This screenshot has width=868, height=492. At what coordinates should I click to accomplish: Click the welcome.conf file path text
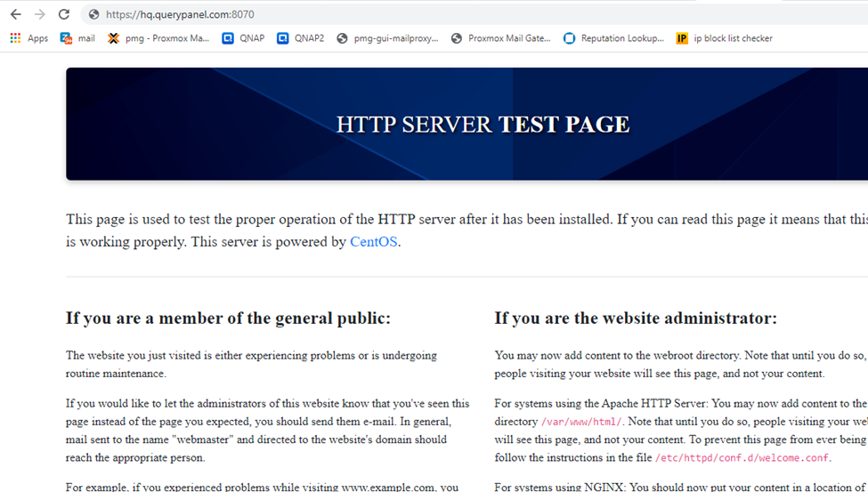tap(742, 458)
